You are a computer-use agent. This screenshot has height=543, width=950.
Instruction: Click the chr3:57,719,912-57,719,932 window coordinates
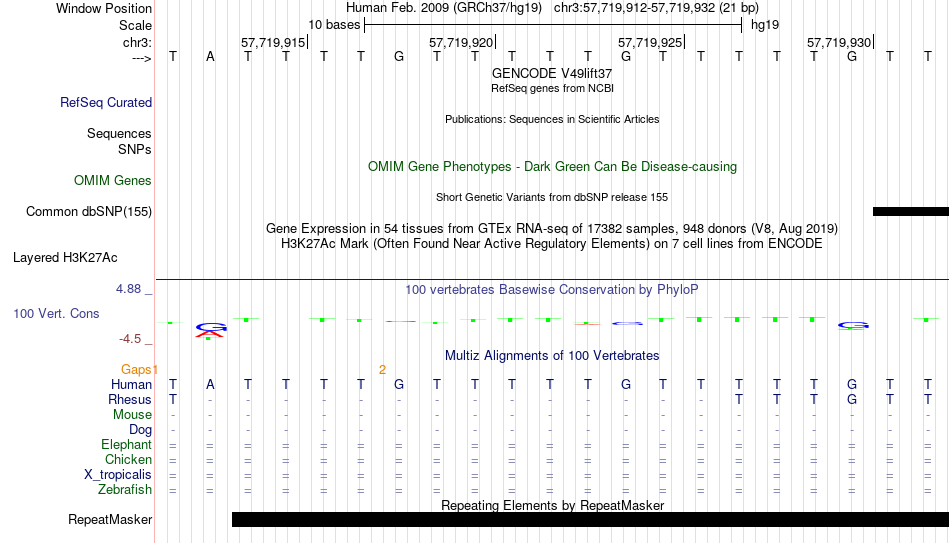coord(634,8)
